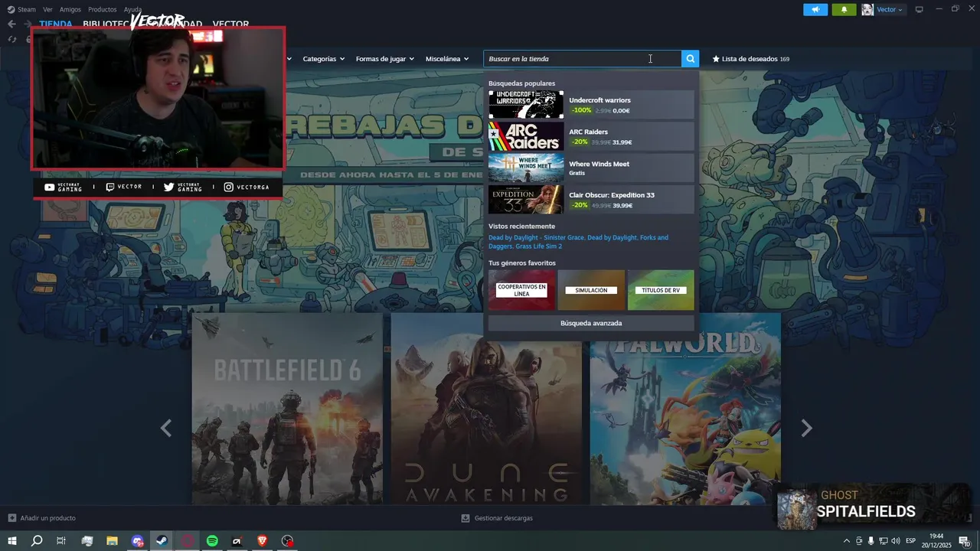The width and height of the screenshot is (980, 551).
Task: Click the Búsqueda avanzada button
Action: (x=591, y=323)
